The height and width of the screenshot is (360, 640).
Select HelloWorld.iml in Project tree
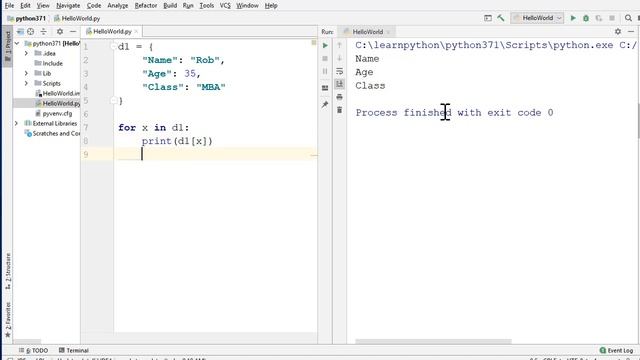point(58,93)
